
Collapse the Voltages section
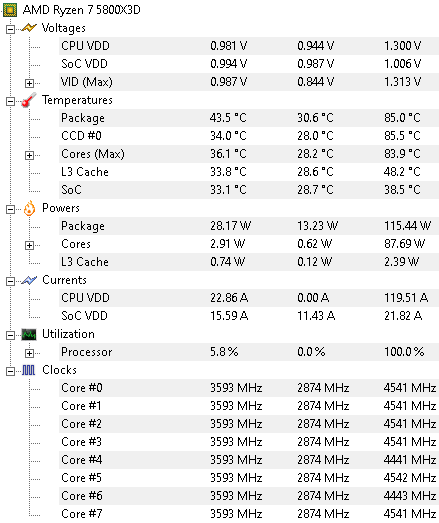tap(10, 29)
